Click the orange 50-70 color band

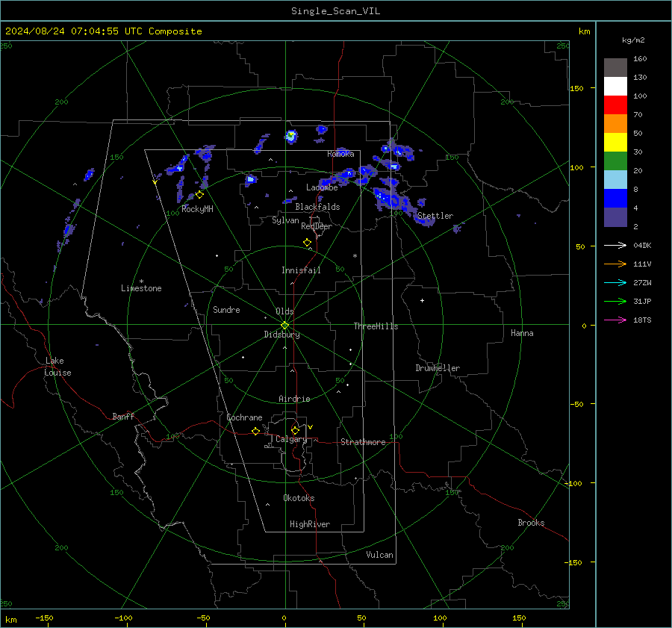[615, 124]
